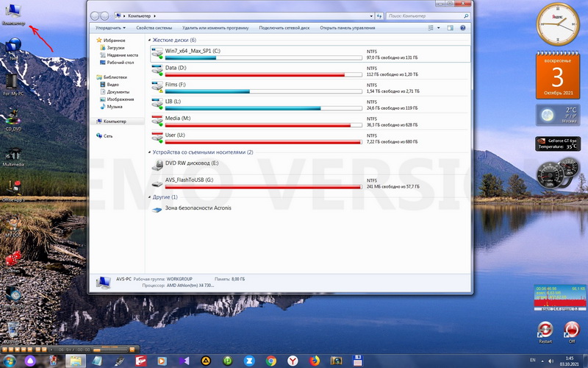
Task: Click the C: drive capacity bar
Action: (x=263, y=58)
